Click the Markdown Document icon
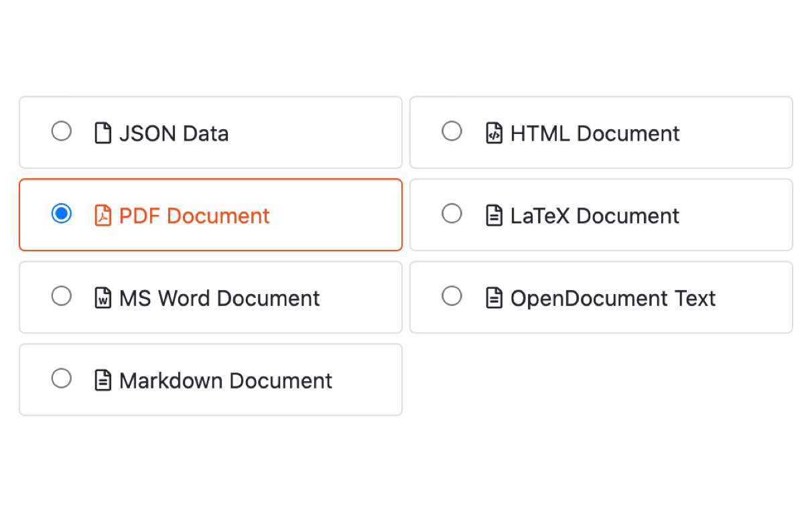The width and height of the screenshot is (812, 509). [103, 380]
